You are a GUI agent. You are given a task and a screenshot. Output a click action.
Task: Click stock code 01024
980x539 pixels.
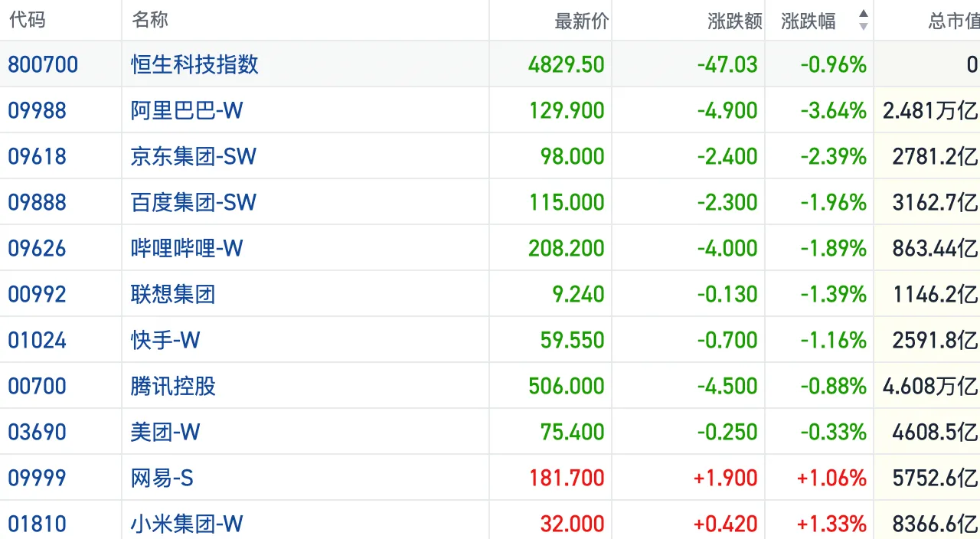click(37, 340)
